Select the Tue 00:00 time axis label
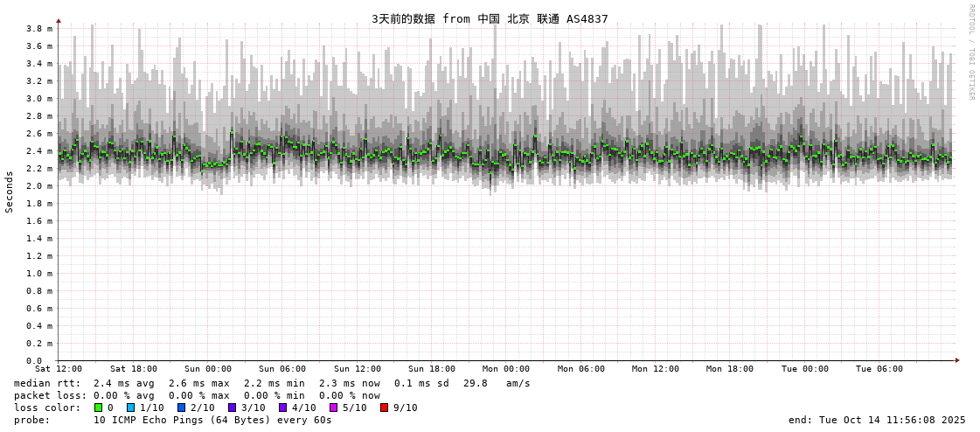 (x=804, y=369)
